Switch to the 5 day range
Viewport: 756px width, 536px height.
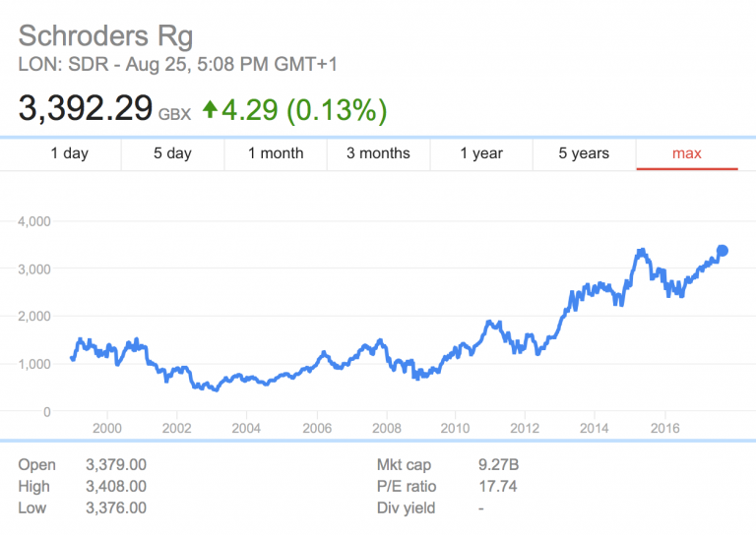tap(172, 153)
